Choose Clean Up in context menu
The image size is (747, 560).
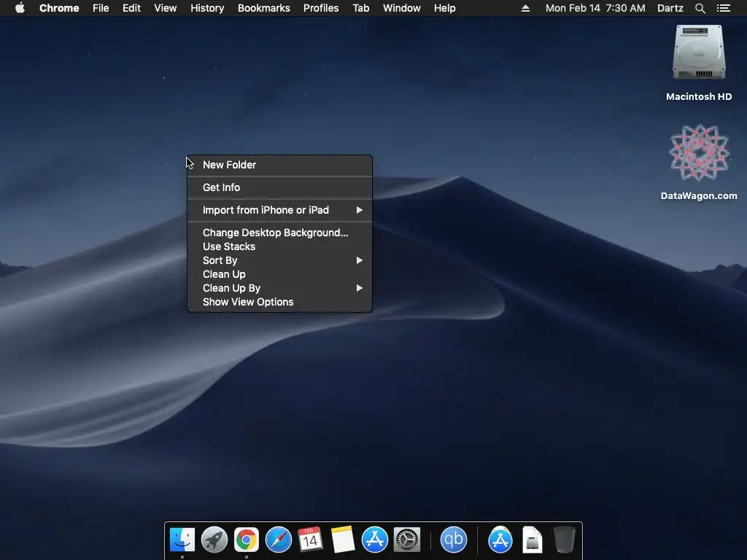(x=279, y=274)
